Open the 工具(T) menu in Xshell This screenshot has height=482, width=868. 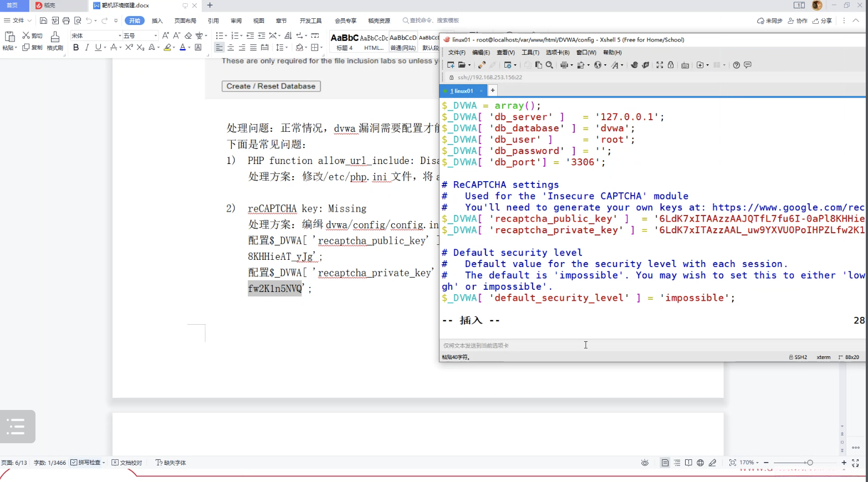(530, 53)
